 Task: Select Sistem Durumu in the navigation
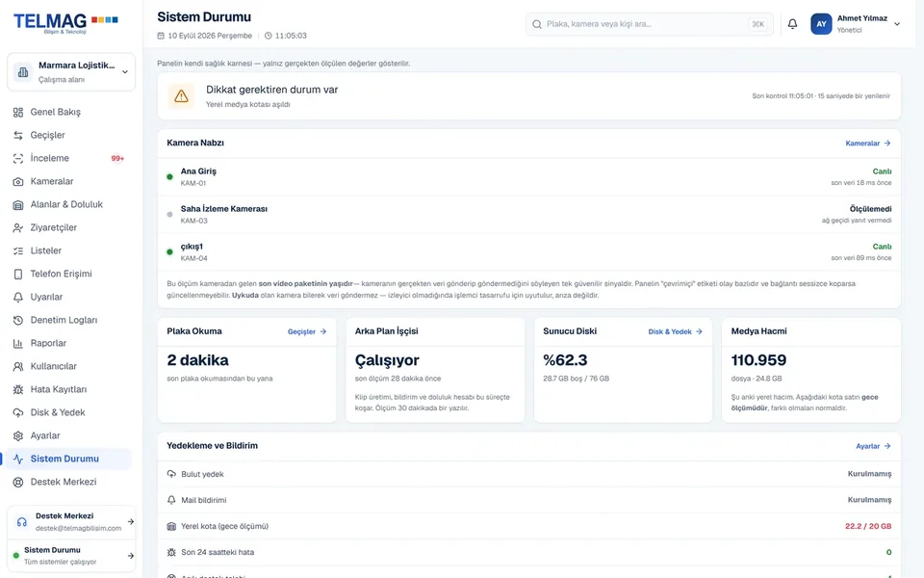[x=68, y=459]
